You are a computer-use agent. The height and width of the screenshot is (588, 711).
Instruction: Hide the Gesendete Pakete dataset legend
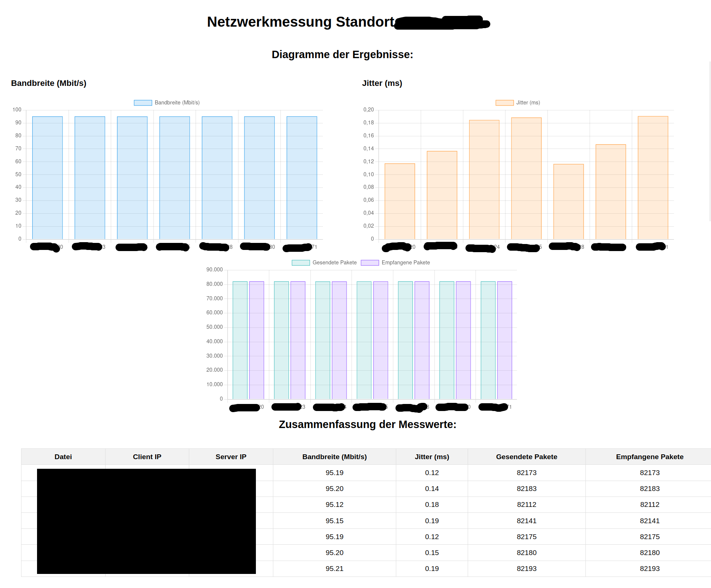click(301, 263)
